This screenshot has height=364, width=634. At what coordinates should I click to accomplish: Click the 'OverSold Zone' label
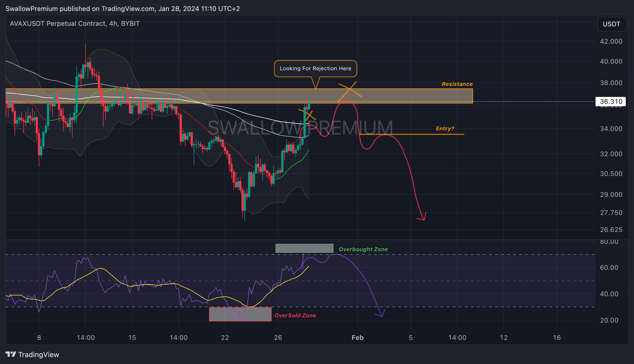click(x=295, y=315)
